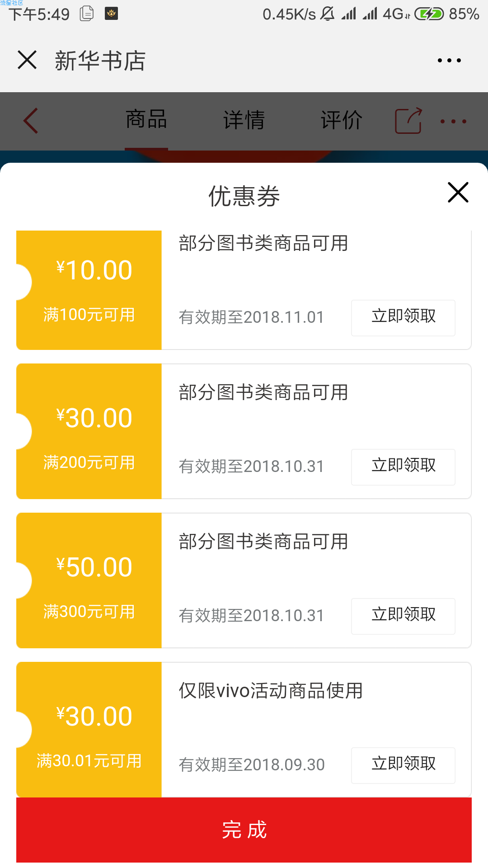Open the three-dot menu in title bar
488x868 pixels.
[x=449, y=60]
